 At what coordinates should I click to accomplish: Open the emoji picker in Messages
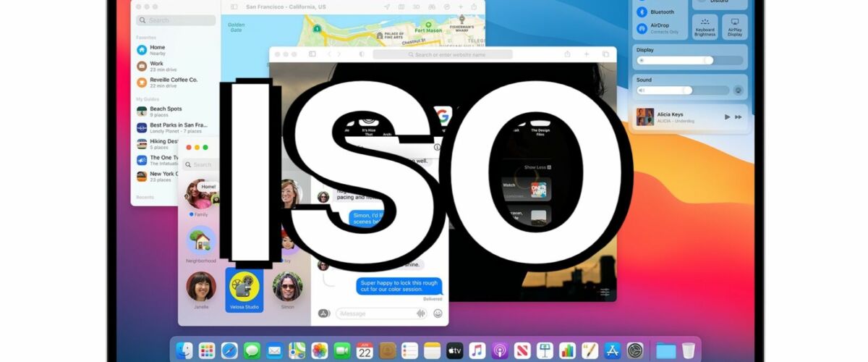[x=438, y=313]
